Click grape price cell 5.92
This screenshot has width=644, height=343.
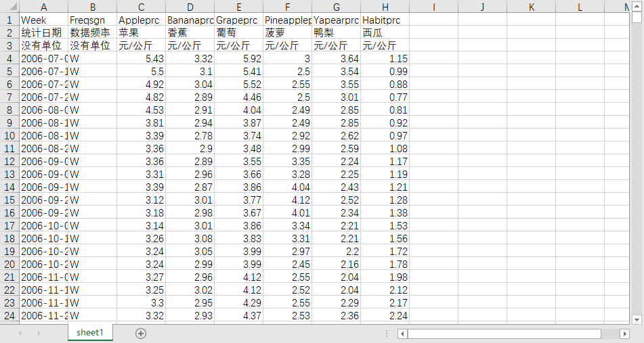(239, 58)
